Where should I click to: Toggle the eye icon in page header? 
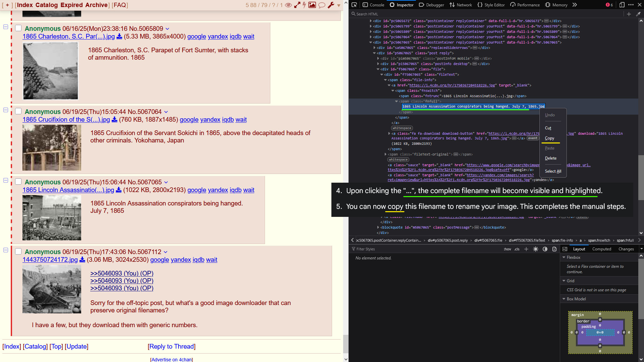pos(288,5)
